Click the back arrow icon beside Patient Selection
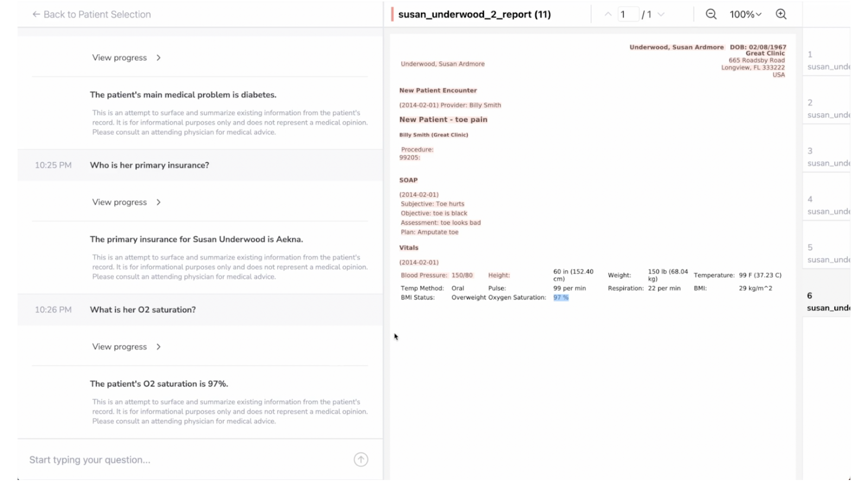Image resolution: width=868 pixels, height=481 pixels. point(36,15)
